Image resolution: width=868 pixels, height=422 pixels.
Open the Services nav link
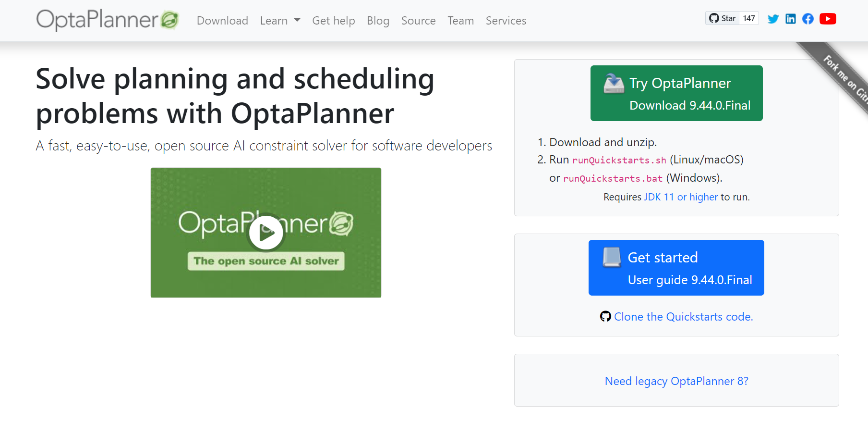(506, 21)
